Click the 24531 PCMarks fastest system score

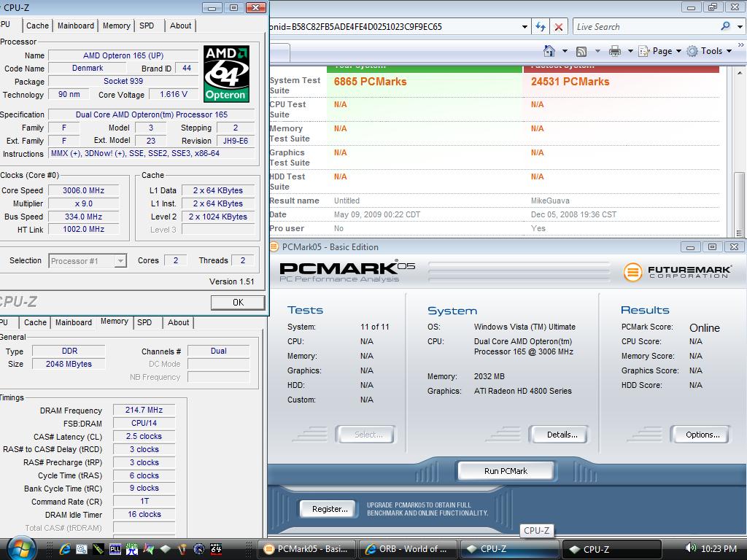(570, 82)
